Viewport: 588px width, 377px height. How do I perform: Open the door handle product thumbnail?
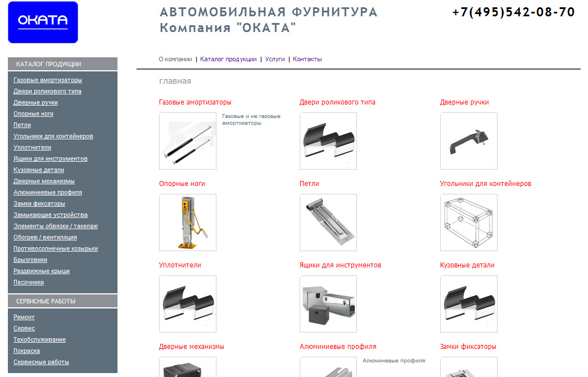(469, 141)
